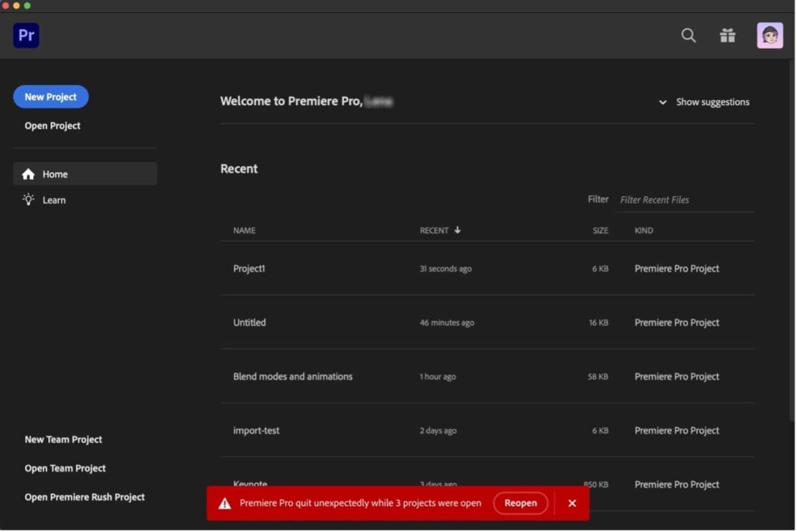Sort by the NAME column header

244,230
